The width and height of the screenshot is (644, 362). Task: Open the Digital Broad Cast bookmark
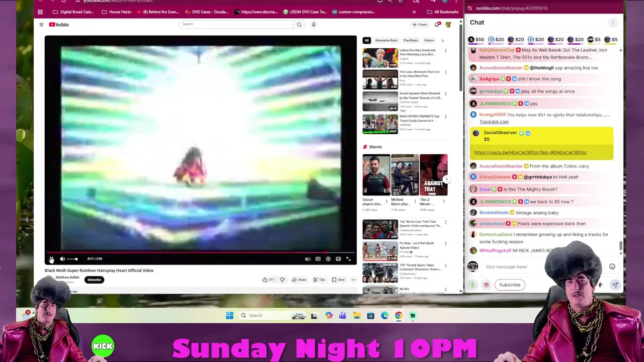[73, 12]
